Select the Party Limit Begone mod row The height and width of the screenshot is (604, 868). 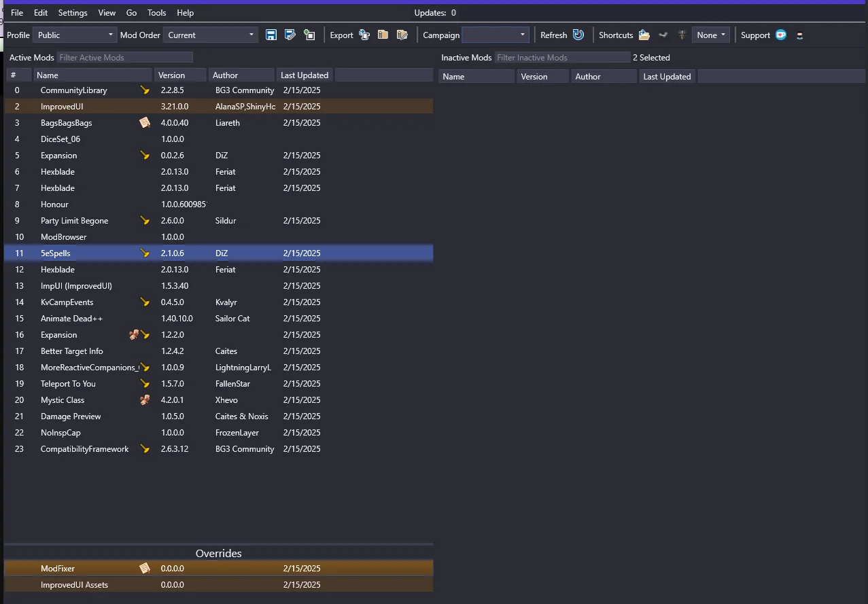74,221
